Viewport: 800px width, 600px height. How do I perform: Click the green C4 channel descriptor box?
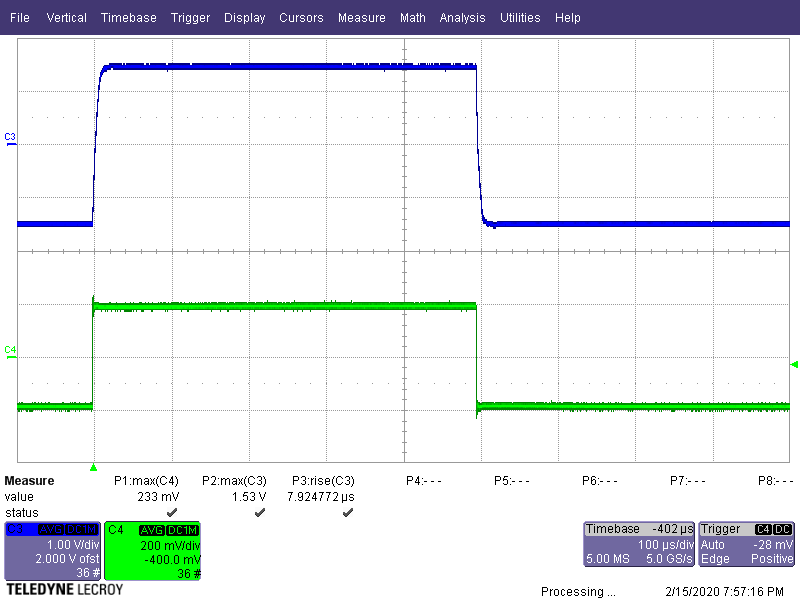click(x=153, y=551)
